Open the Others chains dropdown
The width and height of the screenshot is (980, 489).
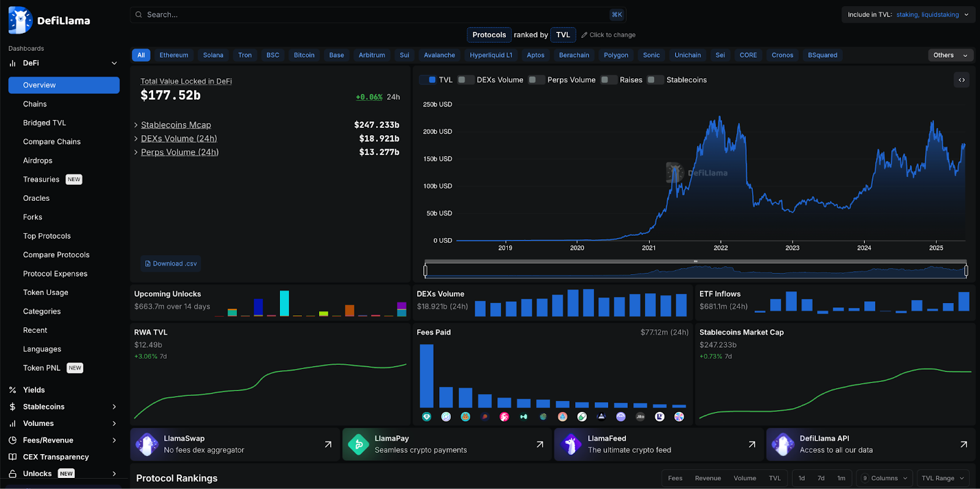[951, 55]
